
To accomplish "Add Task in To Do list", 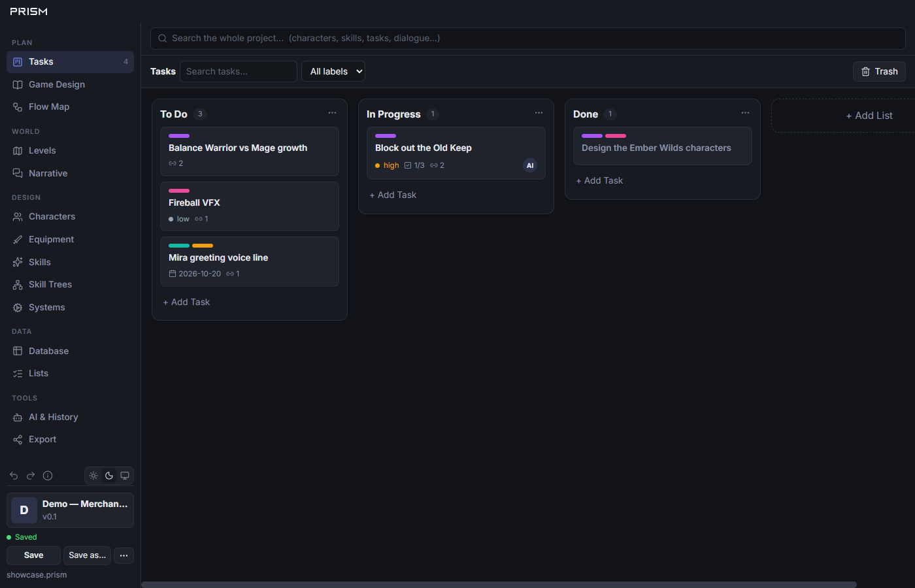I will 187,302.
